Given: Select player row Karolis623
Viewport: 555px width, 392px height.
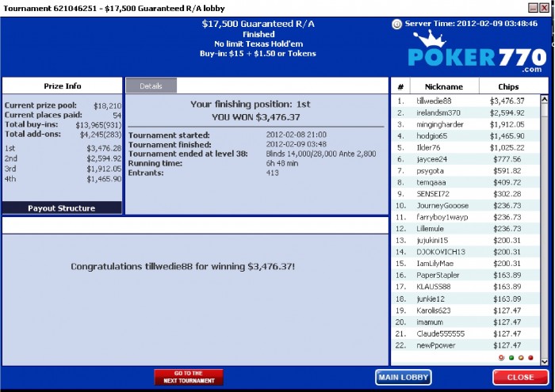Looking at the screenshot, I should pyautogui.click(x=465, y=310).
